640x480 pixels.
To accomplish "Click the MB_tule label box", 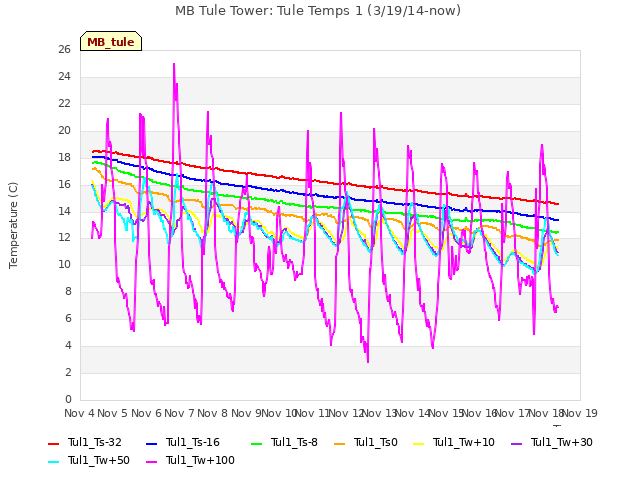I will click(111, 41).
